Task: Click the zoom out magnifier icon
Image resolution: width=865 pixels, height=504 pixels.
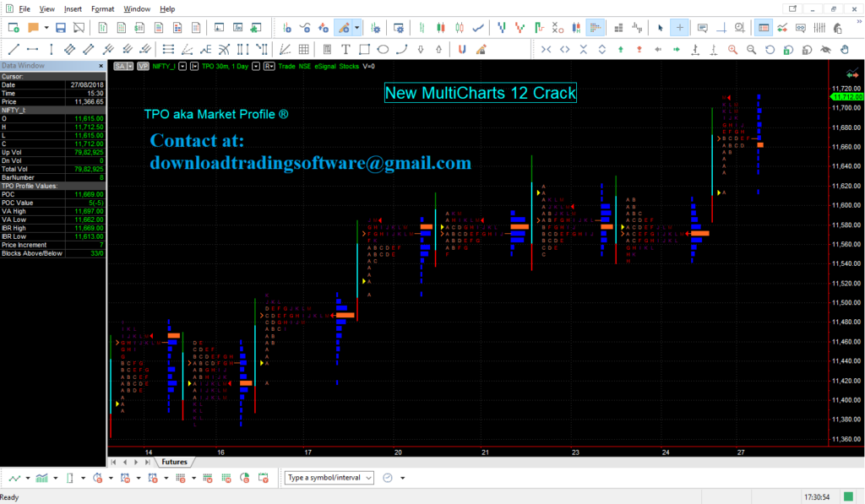Action: (x=751, y=49)
